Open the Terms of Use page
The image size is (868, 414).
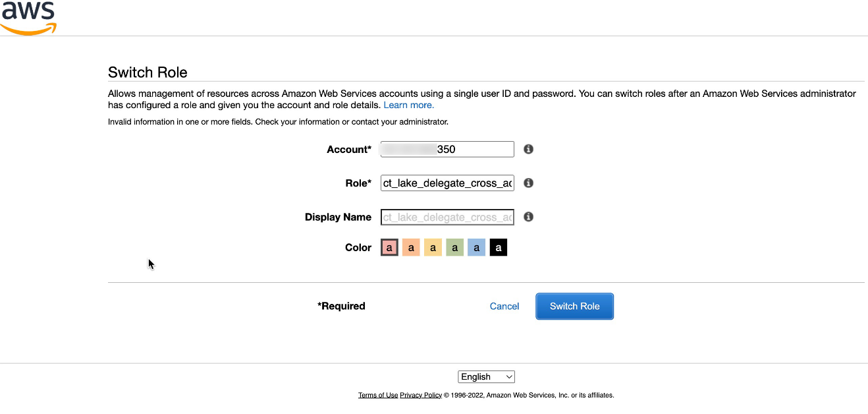378,394
